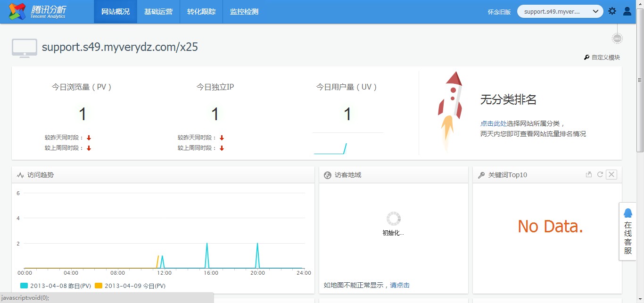Select the 网站概况 tab
Image resolution: width=644 pixels, height=303 pixels.
point(116,12)
